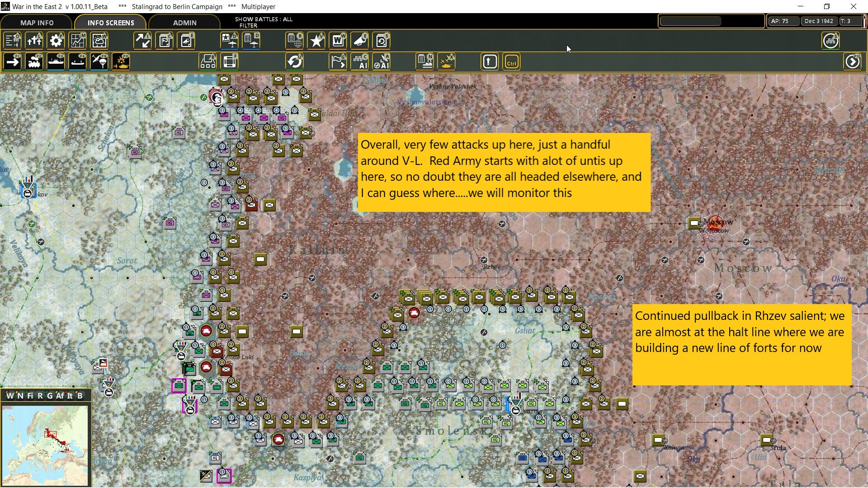Open the victory star screen icon
868x488 pixels.
[x=316, y=41]
